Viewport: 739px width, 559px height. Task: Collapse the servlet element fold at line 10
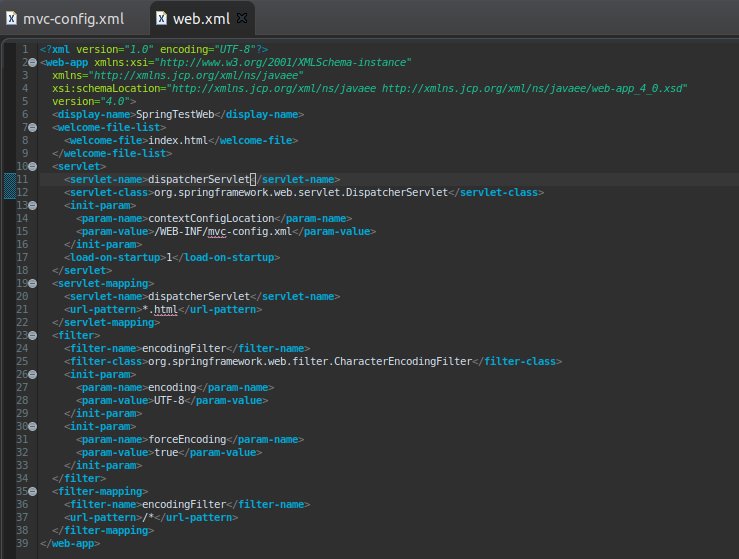click(33, 166)
